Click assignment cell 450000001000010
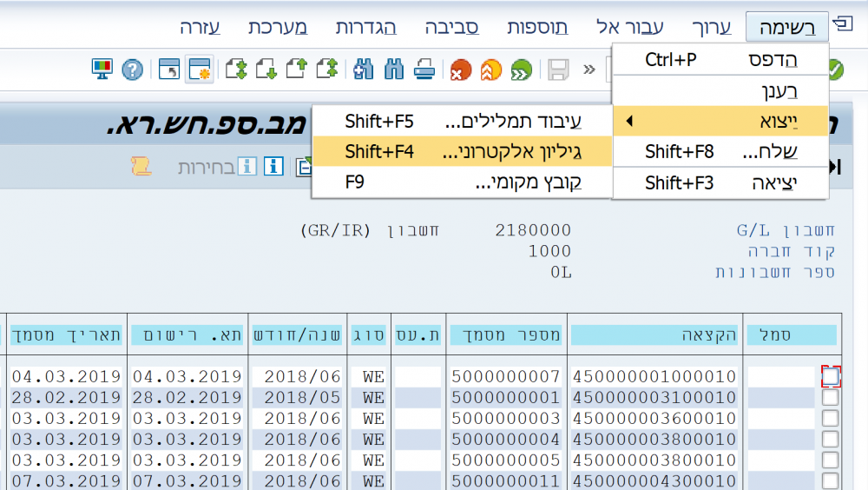The width and height of the screenshot is (868, 490). pos(654,376)
